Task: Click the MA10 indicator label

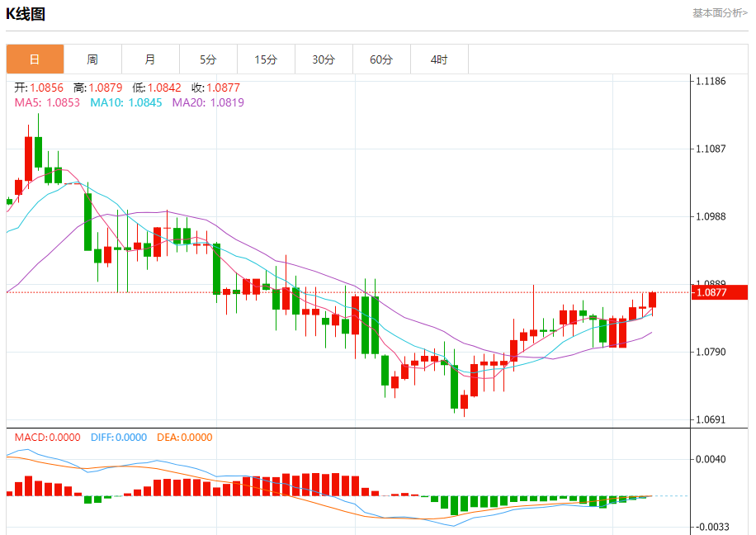Action: [x=126, y=102]
